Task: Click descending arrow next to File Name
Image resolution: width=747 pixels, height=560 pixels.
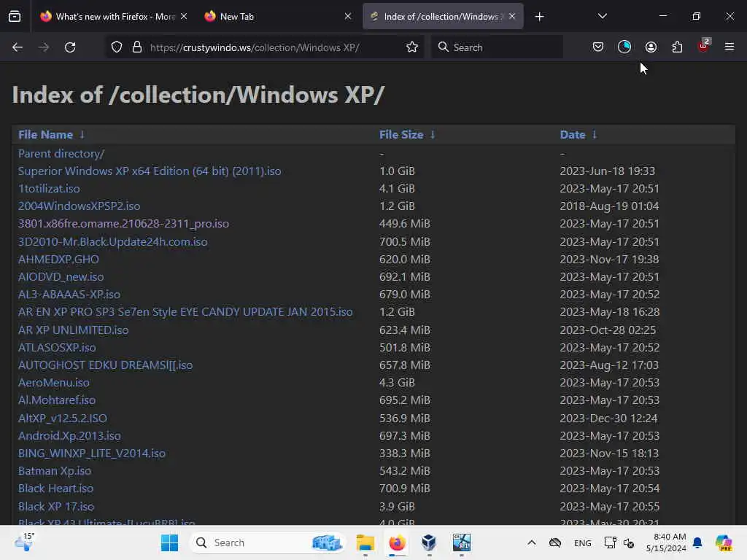Action: click(82, 135)
